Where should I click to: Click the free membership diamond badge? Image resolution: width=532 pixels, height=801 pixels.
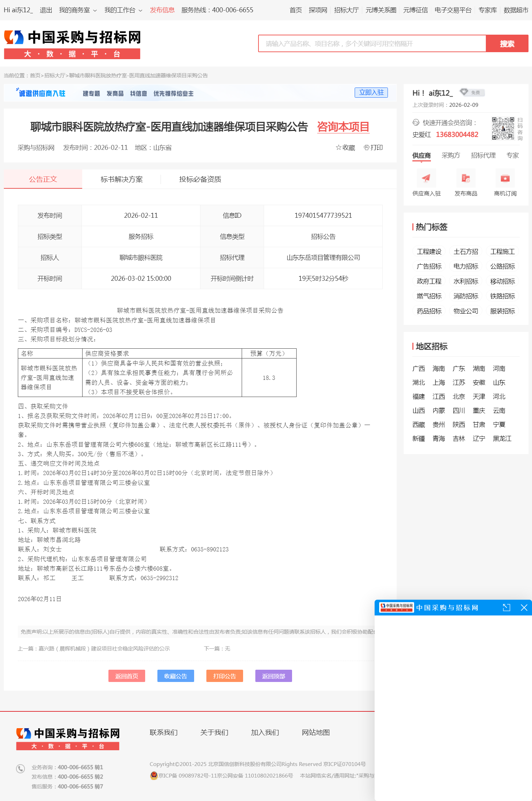(472, 92)
